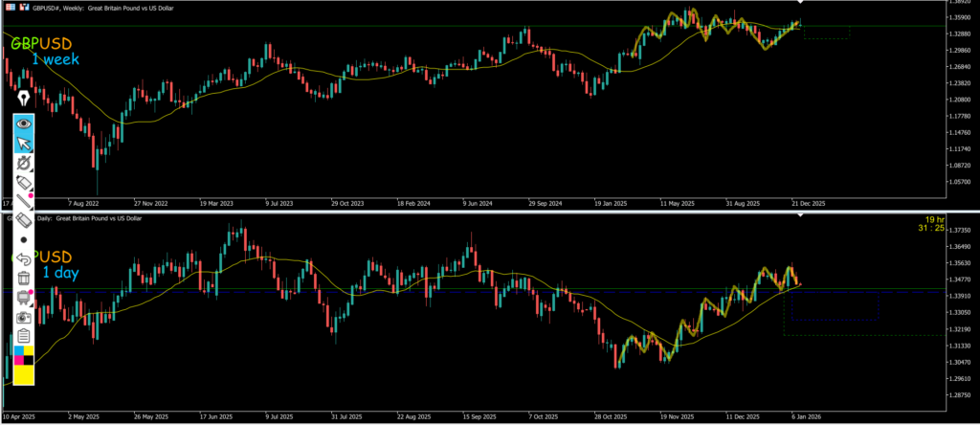
Task: Select the arrow cursor tool
Action: (x=24, y=144)
